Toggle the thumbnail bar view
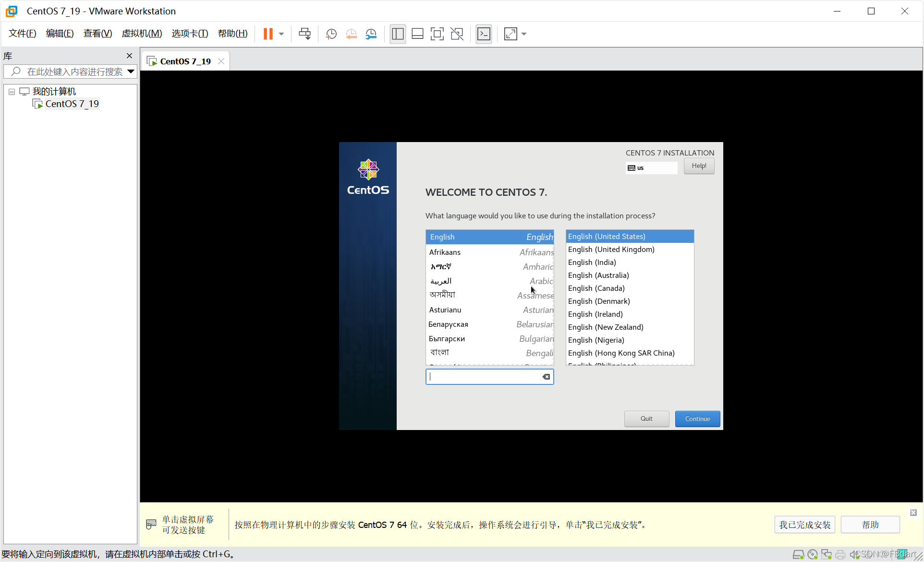The image size is (924, 562). click(x=417, y=34)
